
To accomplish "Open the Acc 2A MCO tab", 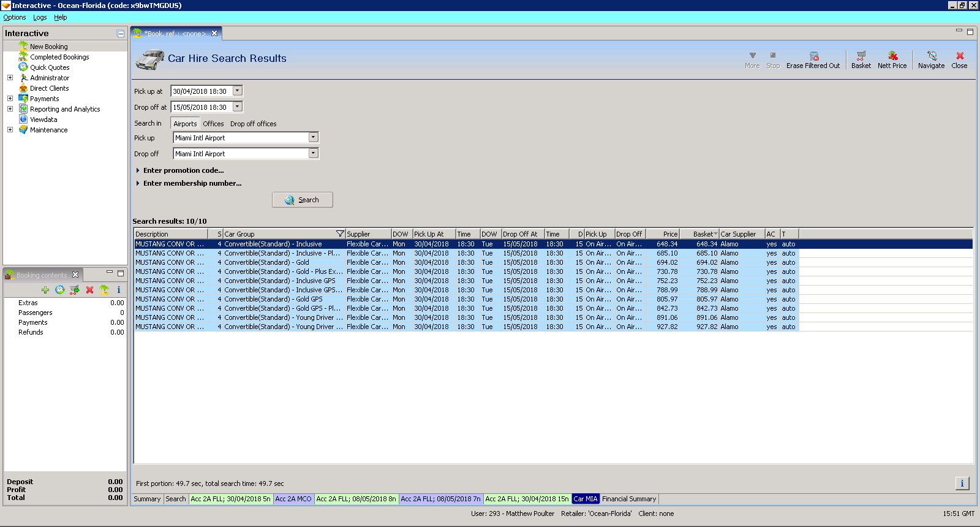I will 293,499.
